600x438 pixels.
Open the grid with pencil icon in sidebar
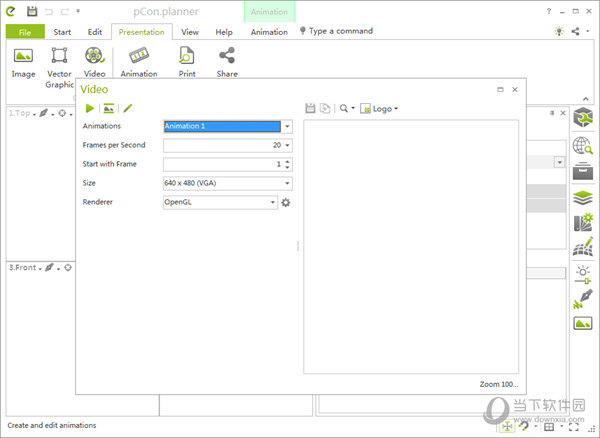pos(583,247)
